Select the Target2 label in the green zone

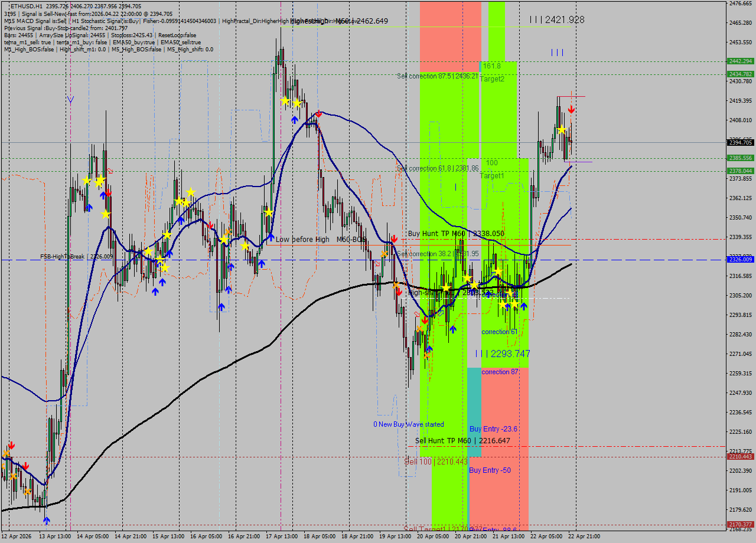tap(492, 79)
